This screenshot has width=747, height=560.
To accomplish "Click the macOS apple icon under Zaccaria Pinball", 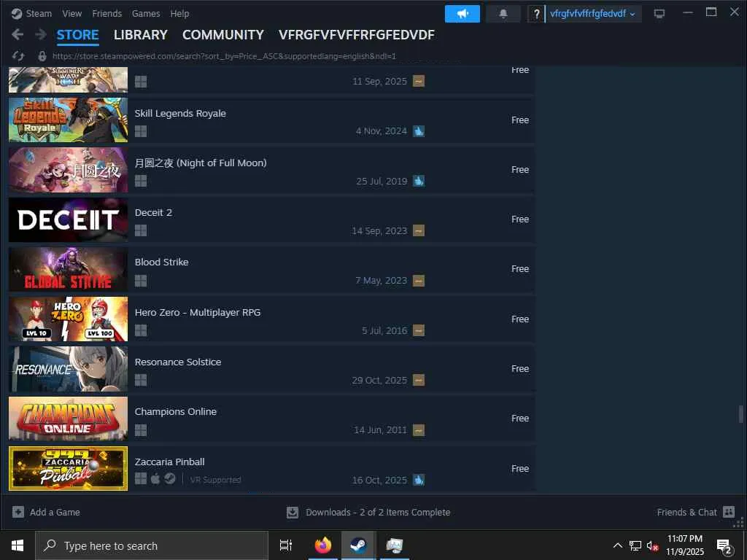I will pos(155,478).
